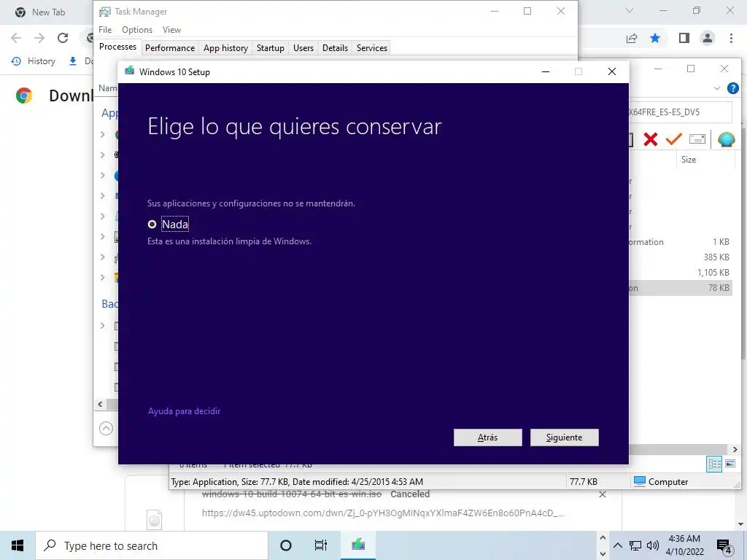Click the Chrome scrollbar down arrow

(741, 524)
